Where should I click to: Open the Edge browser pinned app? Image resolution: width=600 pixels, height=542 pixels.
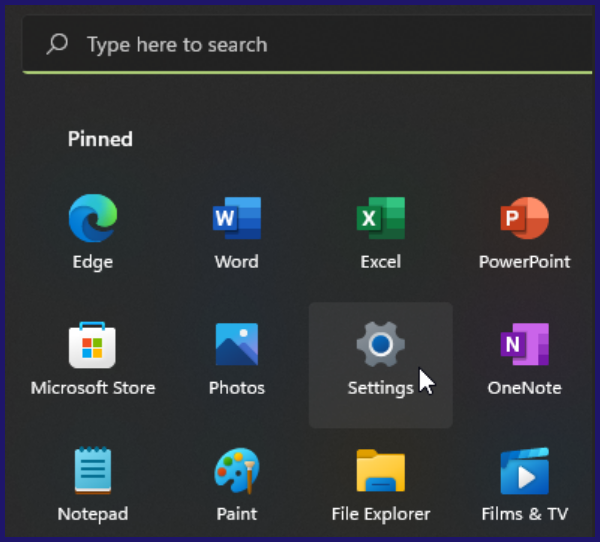tap(93, 233)
